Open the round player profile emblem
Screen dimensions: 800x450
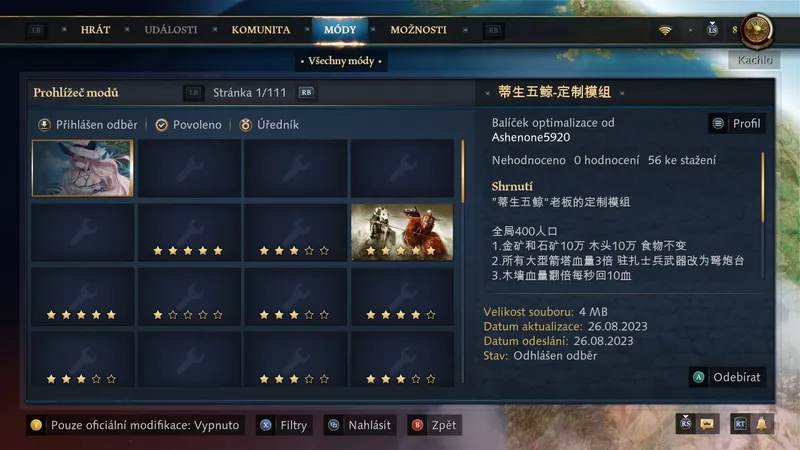click(757, 31)
